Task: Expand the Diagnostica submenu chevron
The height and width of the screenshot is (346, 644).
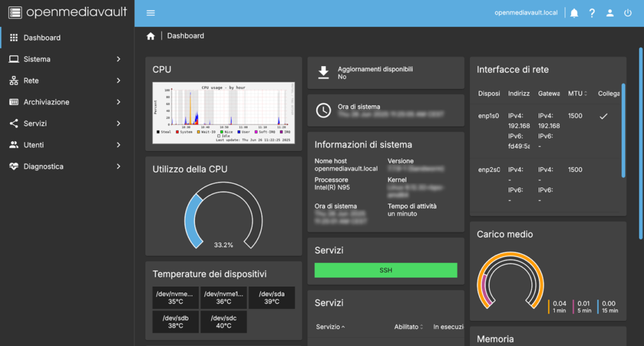Action: (x=118, y=167)
